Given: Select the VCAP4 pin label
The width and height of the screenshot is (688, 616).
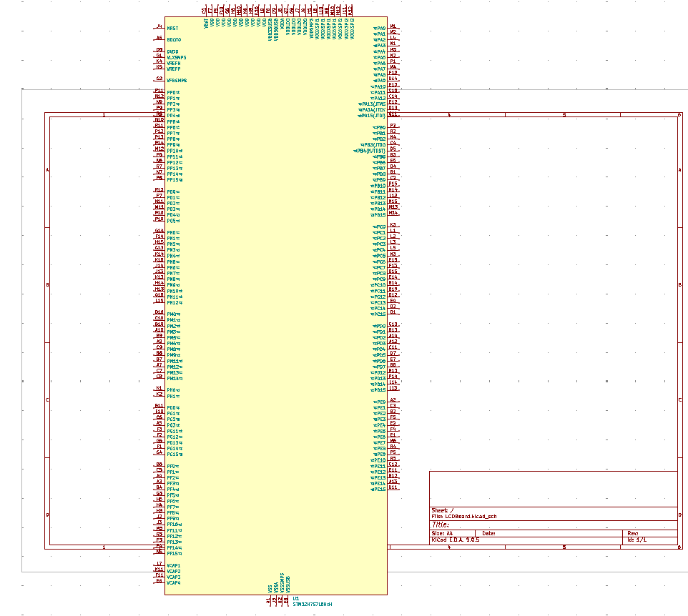Looking at the screenshot, I should click(x=174, y=582).
